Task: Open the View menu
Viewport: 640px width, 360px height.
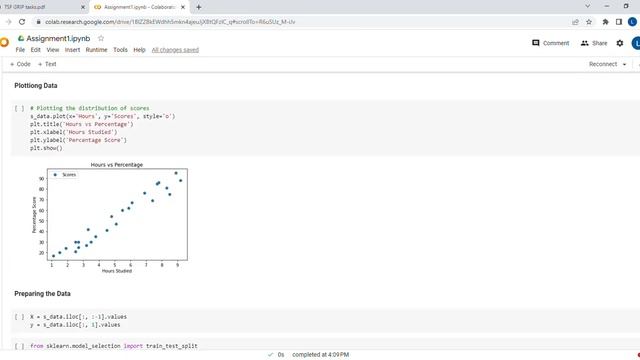Action: click(x=53, y=50)
